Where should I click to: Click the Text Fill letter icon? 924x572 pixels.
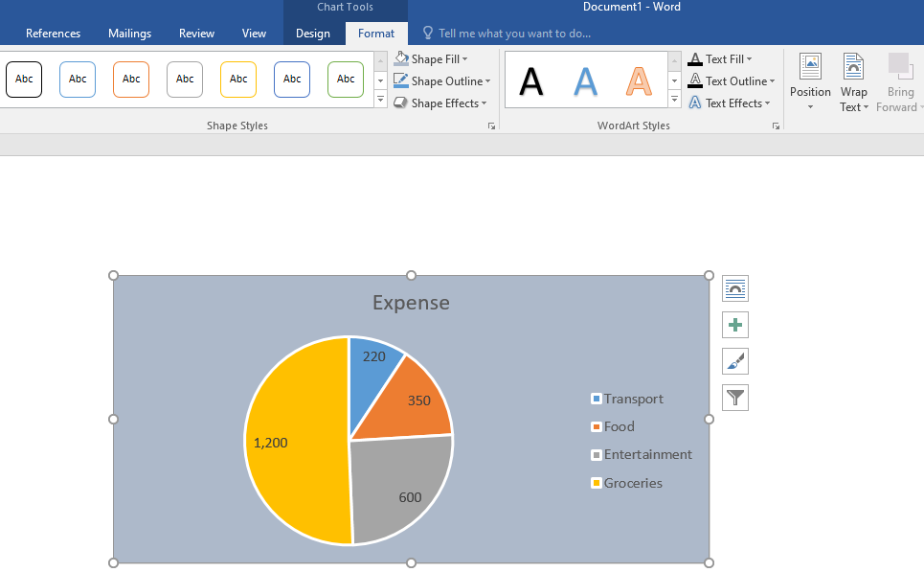click(695, 59)
